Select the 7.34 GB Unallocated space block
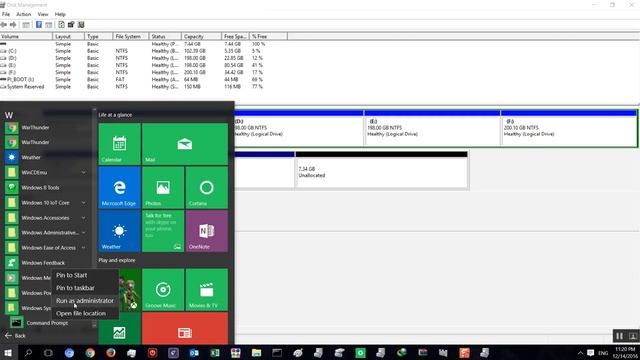 [381, 170]
